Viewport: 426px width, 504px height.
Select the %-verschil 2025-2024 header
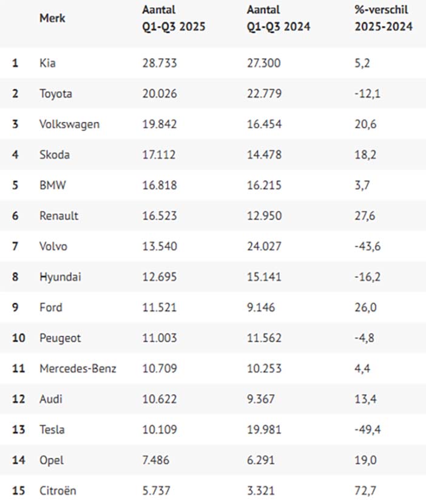click(384, 18)
